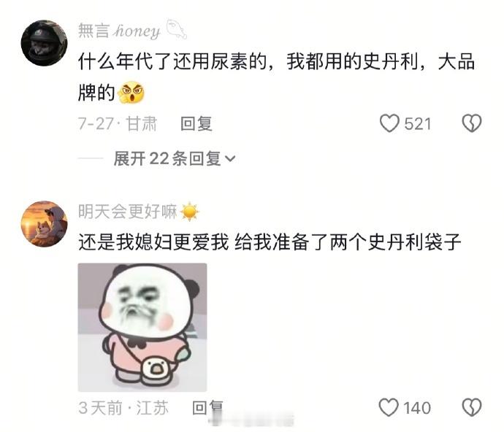Image resolution: width=504 pixels, height=432 pixels.
Task: Expand the 22 replies with 展开22条回复
Action: (175, 158)
